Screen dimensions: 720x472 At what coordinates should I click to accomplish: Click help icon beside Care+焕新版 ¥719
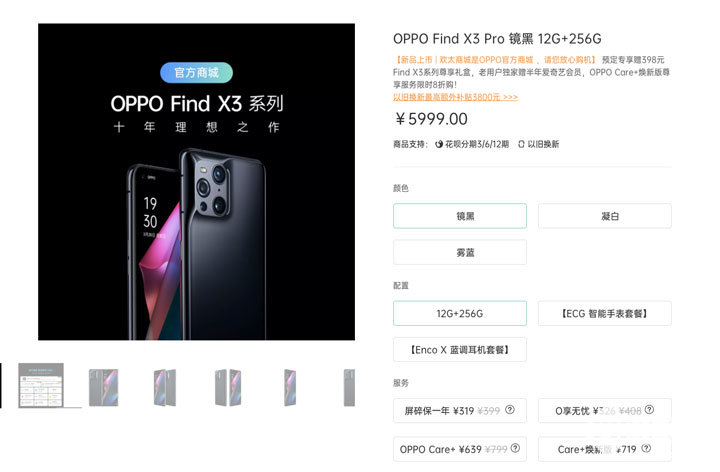(646, 448)
